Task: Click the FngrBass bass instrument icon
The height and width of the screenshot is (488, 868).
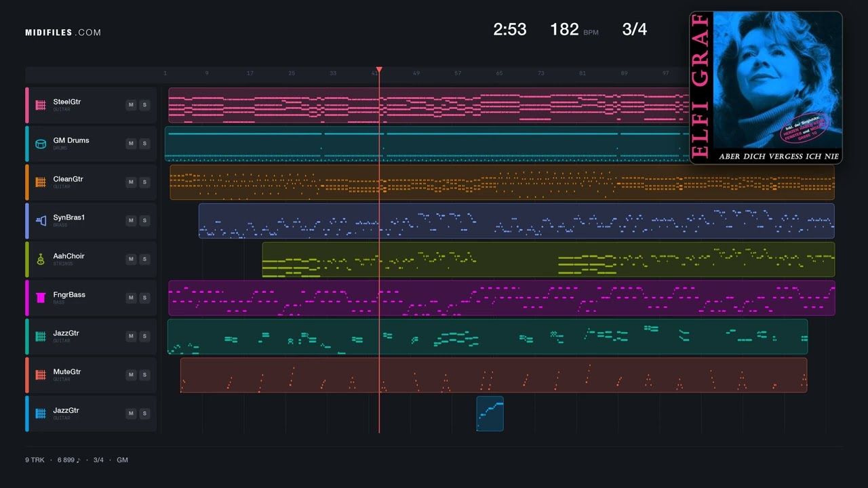Action: pyautogui.click(x=41, y=298)
